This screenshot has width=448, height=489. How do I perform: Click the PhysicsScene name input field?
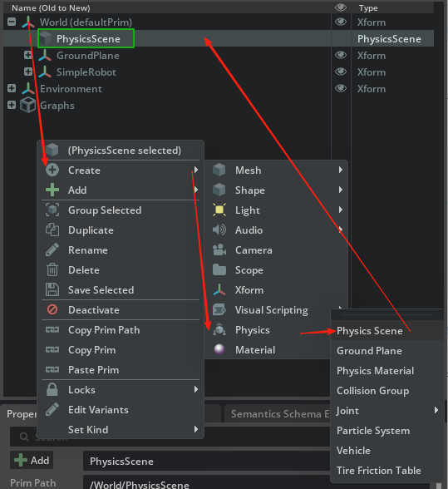coord(206,461)
